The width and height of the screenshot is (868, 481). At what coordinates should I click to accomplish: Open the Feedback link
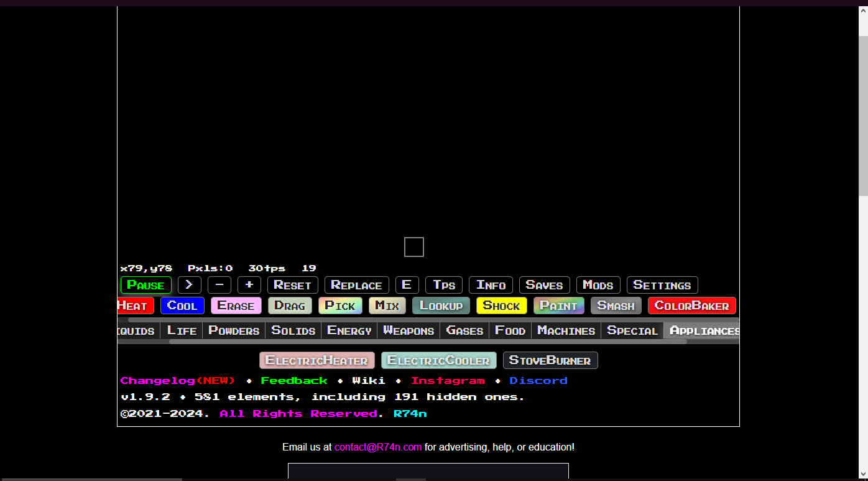tap(294, 380)
